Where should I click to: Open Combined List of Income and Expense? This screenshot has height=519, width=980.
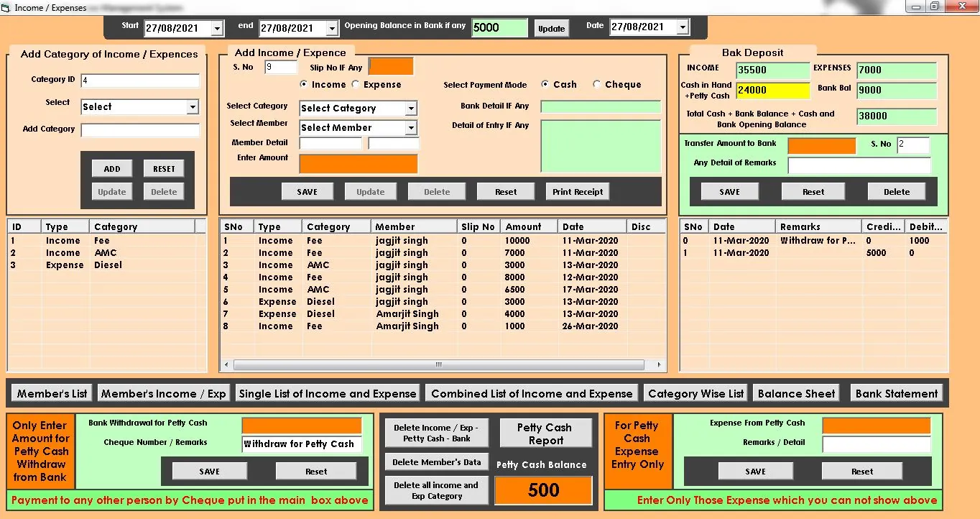pos(532,393)
